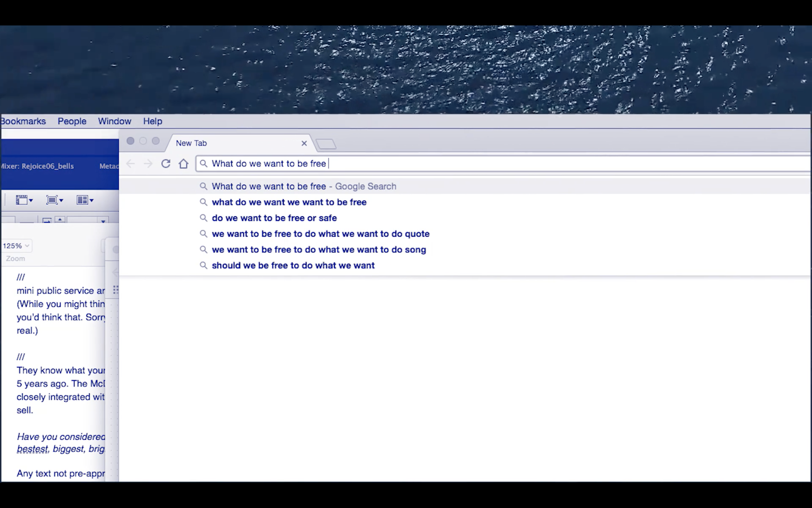
Task: Click the Back navigation arrow
Action: pos(131,163)
